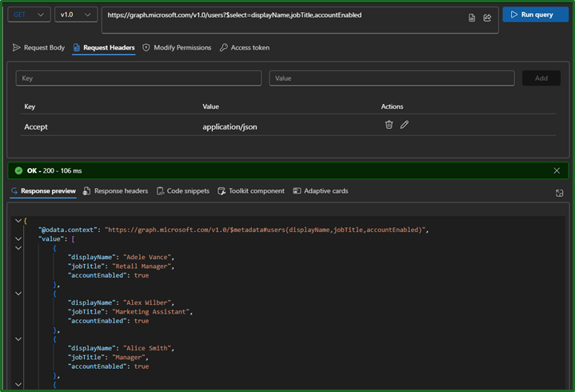Delete the Accept header with trash icon
575x392 pixels.
pyautogui.click(x=389, y=125)
